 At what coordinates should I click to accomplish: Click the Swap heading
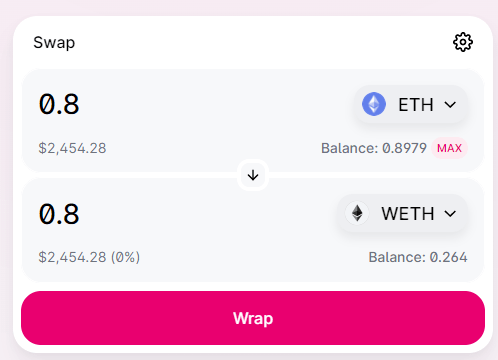tap(54, 43)
